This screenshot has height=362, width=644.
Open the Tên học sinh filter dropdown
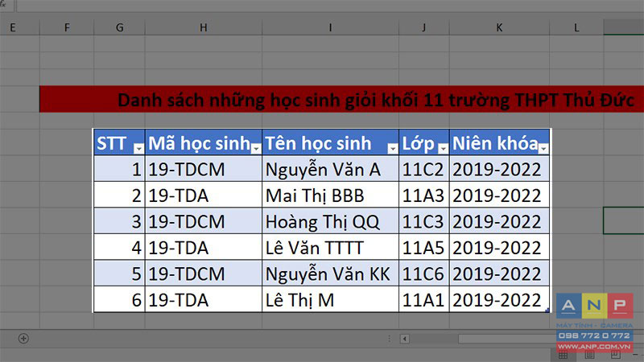coord(393,148)
